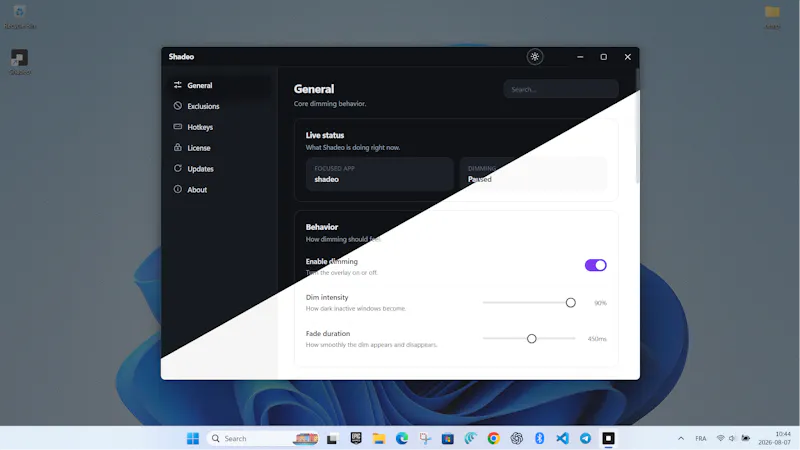
Task: Open the About page
Action: tap(219, 190)
